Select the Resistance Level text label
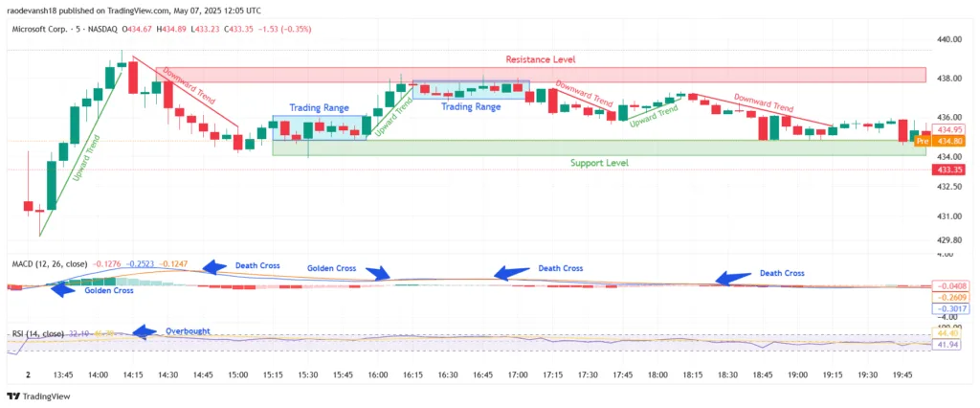Image resolution: width=980 pixels, height=408 pixels. (540, 59)
